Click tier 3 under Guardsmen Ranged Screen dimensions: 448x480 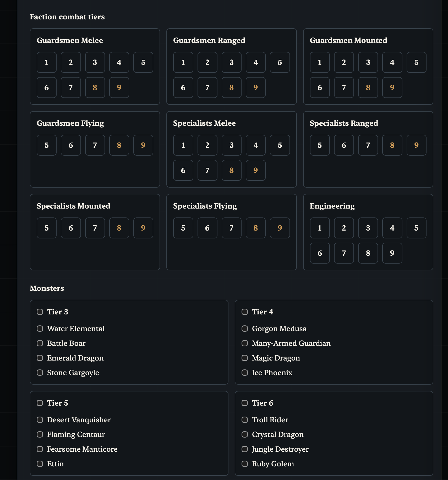(231, 62)
